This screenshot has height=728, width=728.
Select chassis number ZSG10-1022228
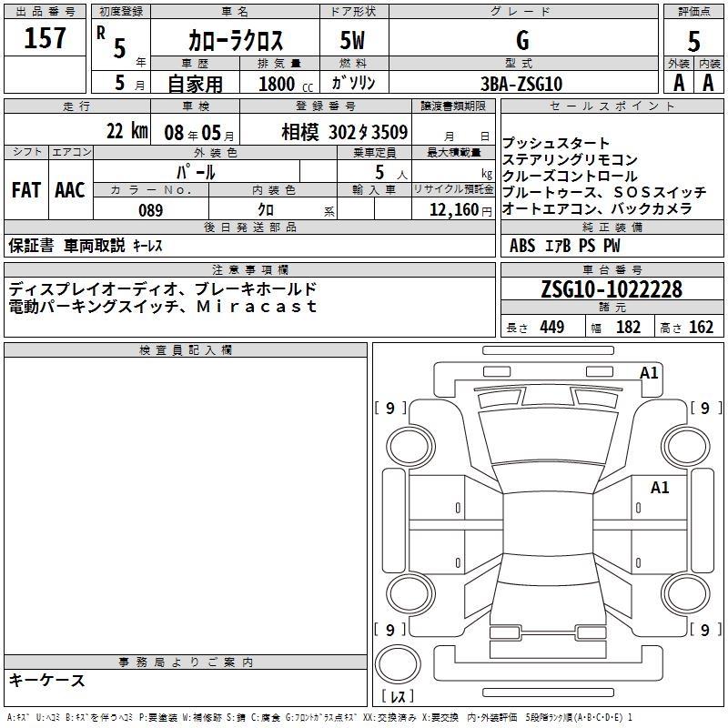612,289
